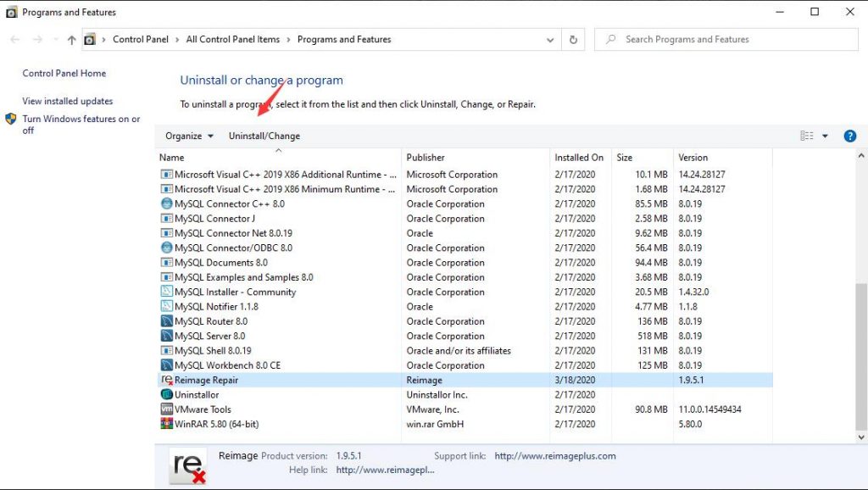Select Microsoft Visual C++ 2019 X86 Minimum Runtime
The width and height of the screenshot is (868, 490).
point(464,189)
